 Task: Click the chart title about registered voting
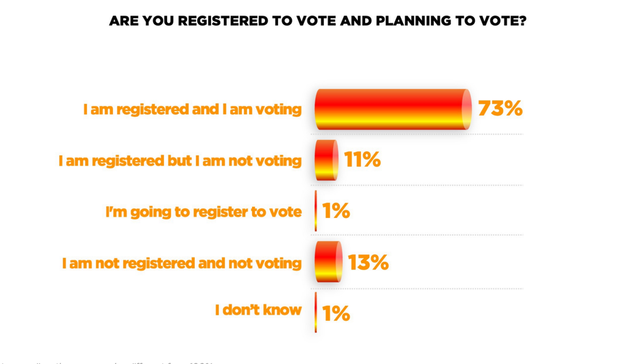coord(317,21)
